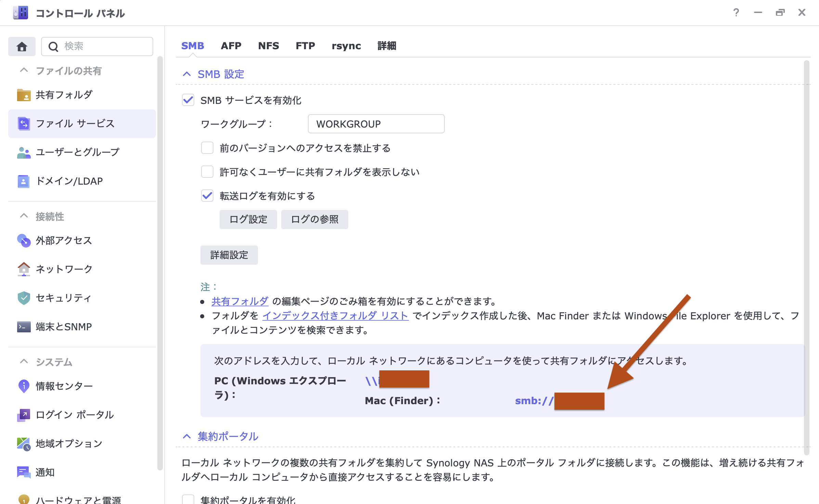
Task: Open セキュリティ settings
Action: pos(63,298)
